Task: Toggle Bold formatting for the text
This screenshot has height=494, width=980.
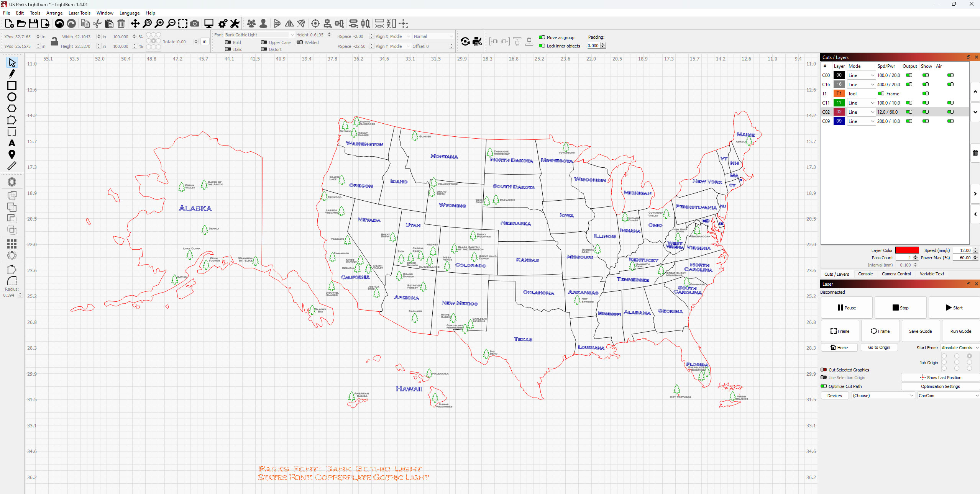Action: click(228, 42)
